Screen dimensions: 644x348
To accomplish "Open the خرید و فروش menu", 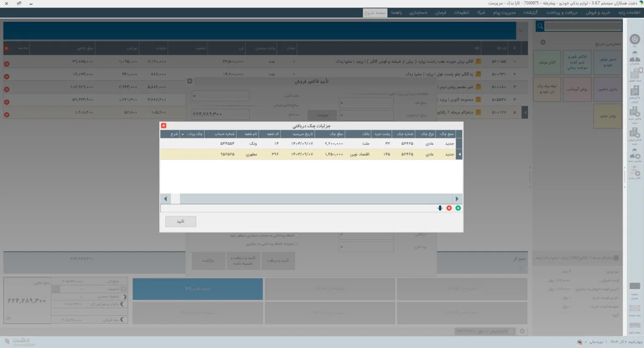I will point(598,13).
